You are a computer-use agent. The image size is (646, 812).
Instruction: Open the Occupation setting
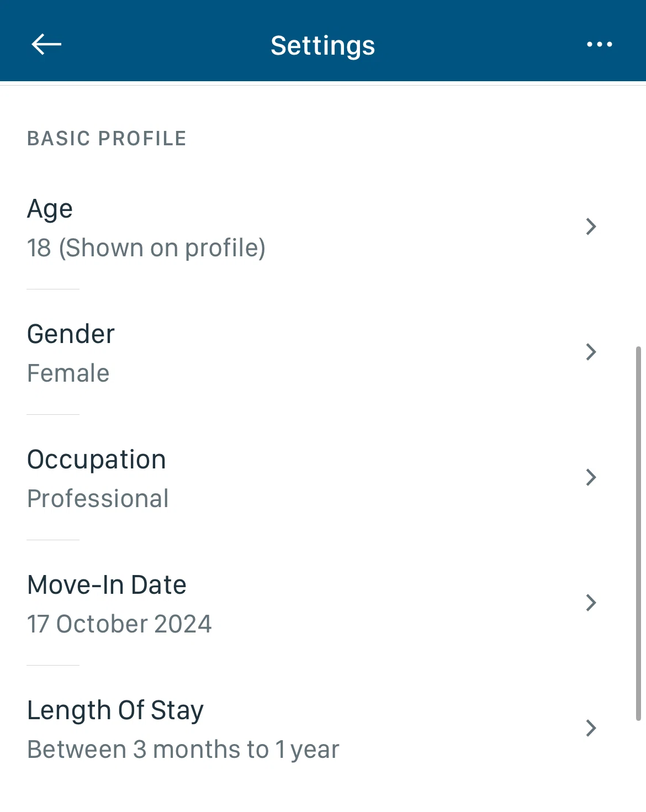[x=97, y=460]
